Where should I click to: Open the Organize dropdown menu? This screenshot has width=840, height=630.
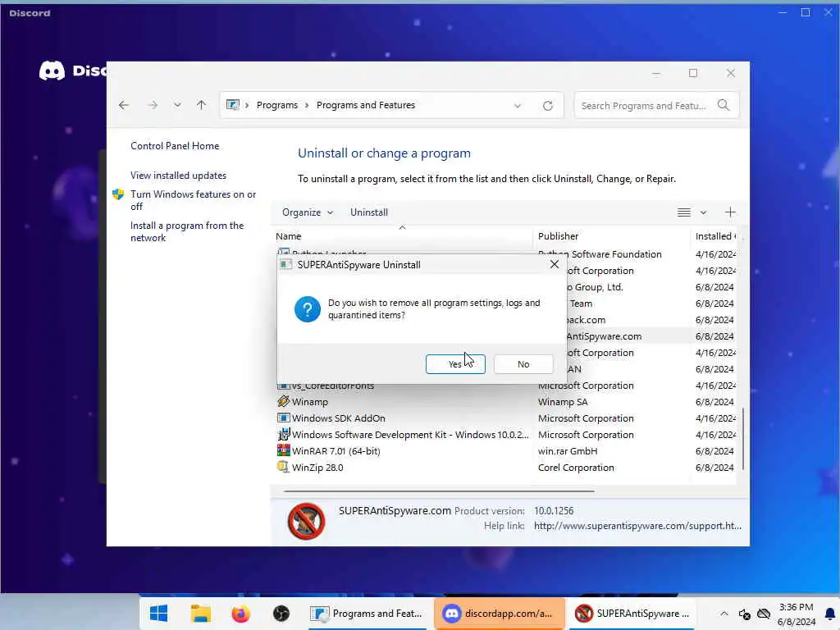point(308,212)
